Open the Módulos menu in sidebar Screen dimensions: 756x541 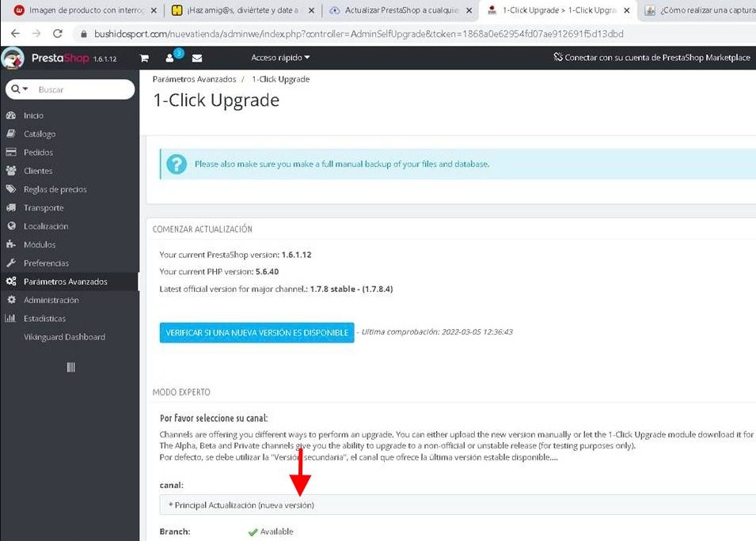click(40, 244)
